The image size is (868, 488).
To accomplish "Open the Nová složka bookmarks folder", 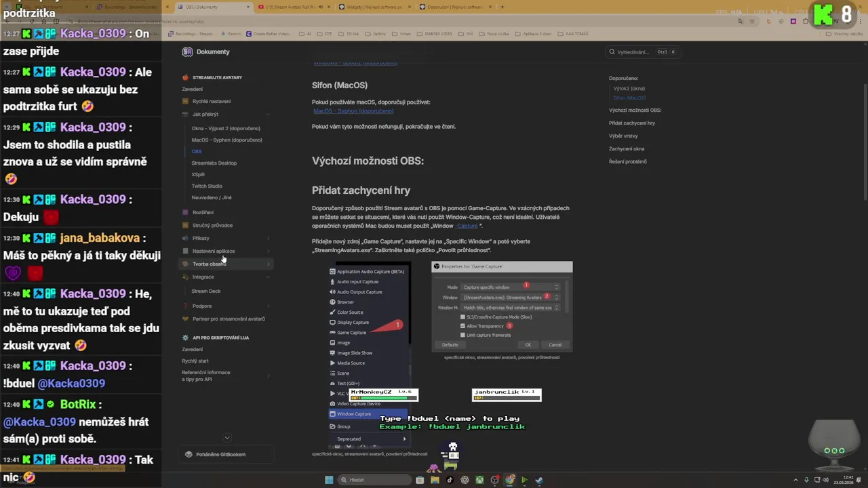I will click(x=494, y=33).
